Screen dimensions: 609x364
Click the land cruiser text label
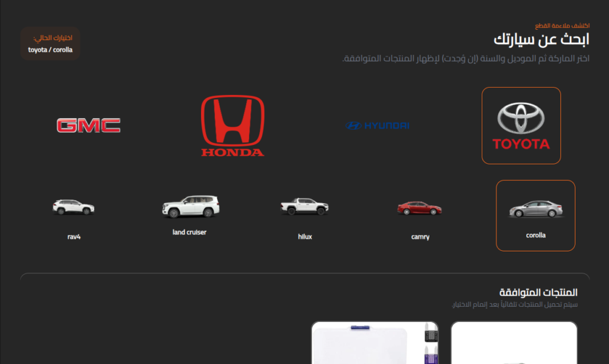coord(189,232)
